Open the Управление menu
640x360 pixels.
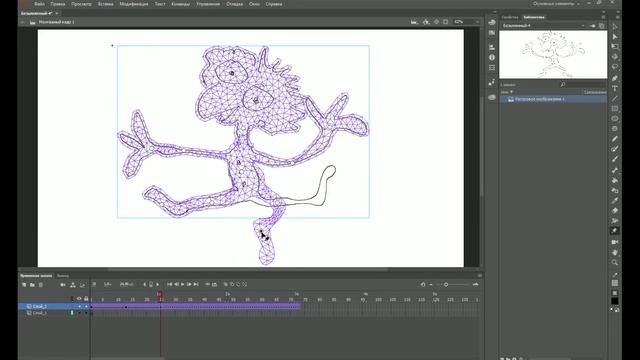pyautogui.click(x=208, y=4)
